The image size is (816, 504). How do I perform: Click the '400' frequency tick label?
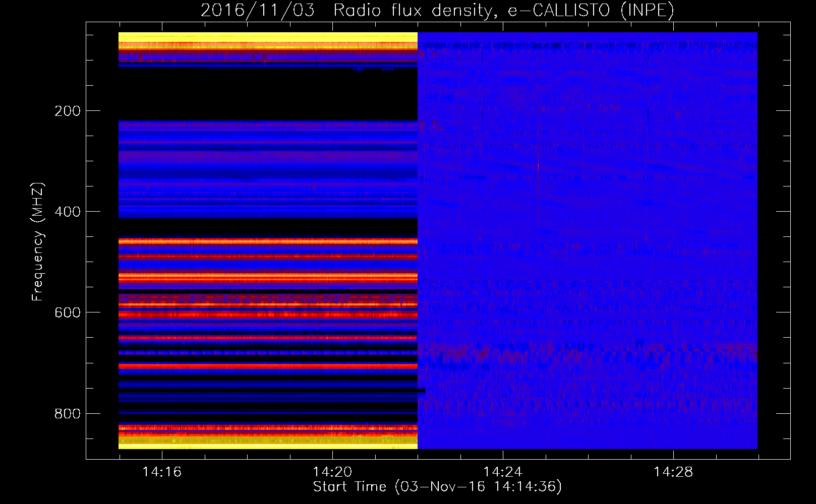(x=68, y=212)
